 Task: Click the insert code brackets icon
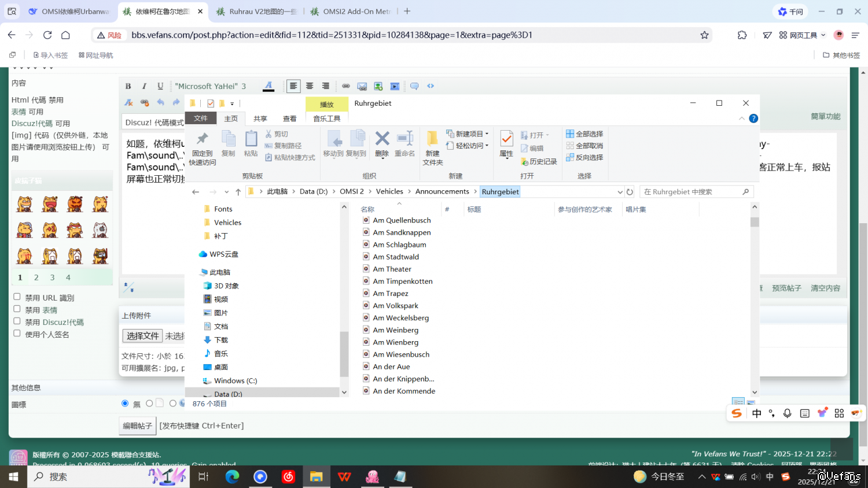(431, 86)
